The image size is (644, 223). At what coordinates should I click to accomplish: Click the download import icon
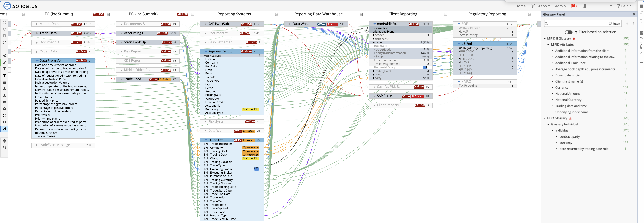4,89
